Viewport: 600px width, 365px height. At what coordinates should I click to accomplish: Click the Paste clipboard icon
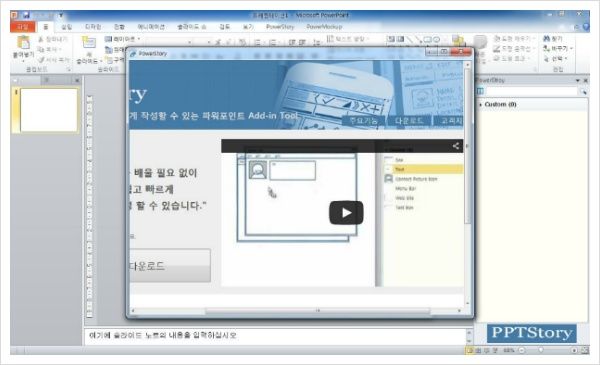24,43
